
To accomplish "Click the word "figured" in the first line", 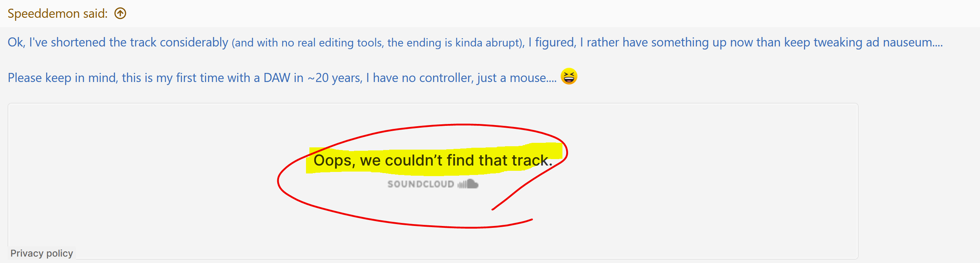I will 555,42.
